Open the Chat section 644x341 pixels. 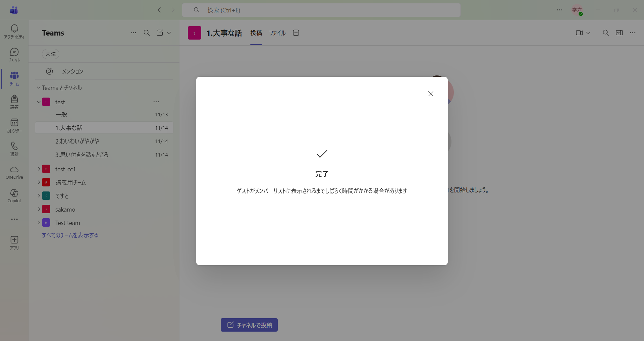click(14, 55)
